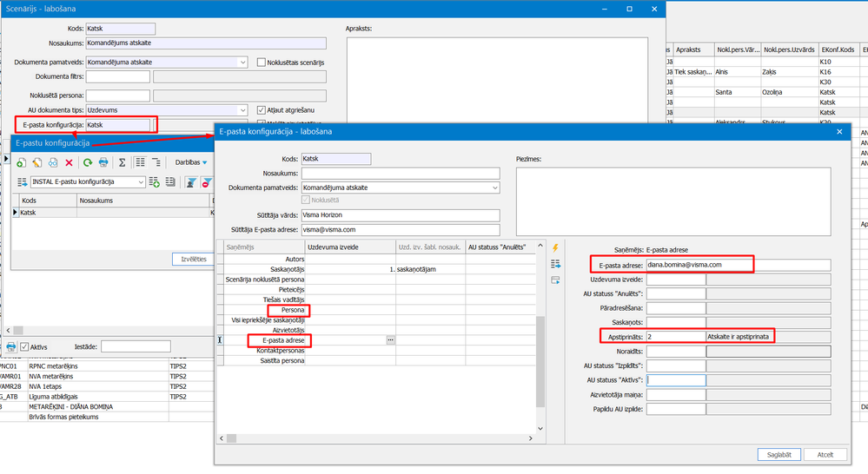Screen dimensions: 868x474
Task: Expand the AU dokumenta tips dropdown
Action: (242, 110)
